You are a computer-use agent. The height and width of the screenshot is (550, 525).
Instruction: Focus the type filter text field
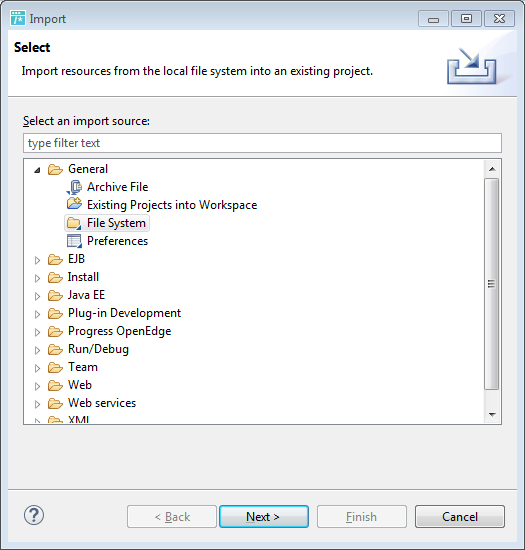262,143
